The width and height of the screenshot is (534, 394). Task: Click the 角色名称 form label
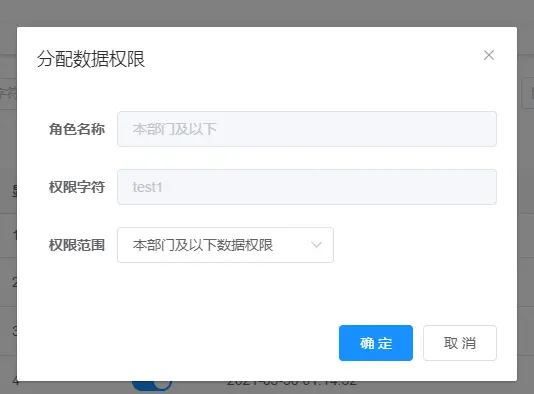point(77,129)
